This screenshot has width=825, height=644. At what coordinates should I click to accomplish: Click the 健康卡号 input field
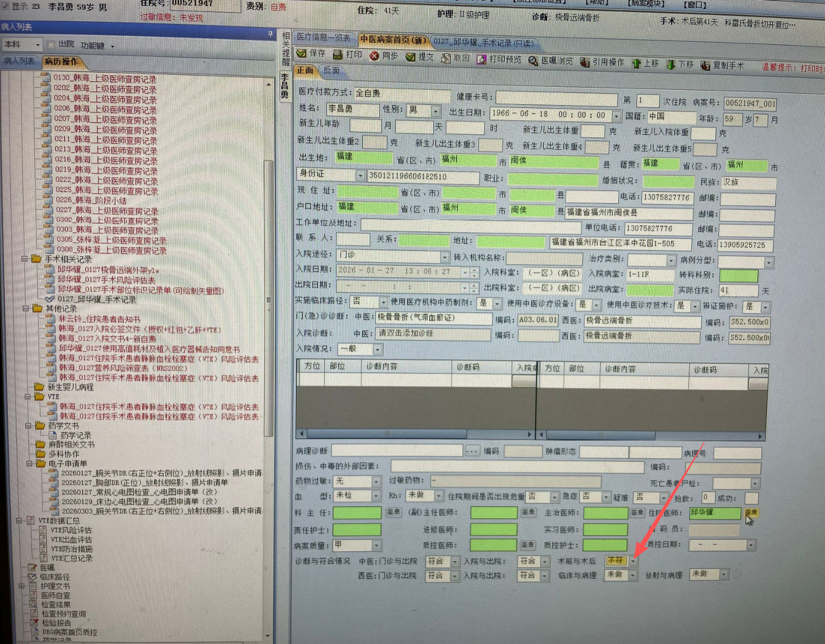pyautogui.click(x=556, y=98)
